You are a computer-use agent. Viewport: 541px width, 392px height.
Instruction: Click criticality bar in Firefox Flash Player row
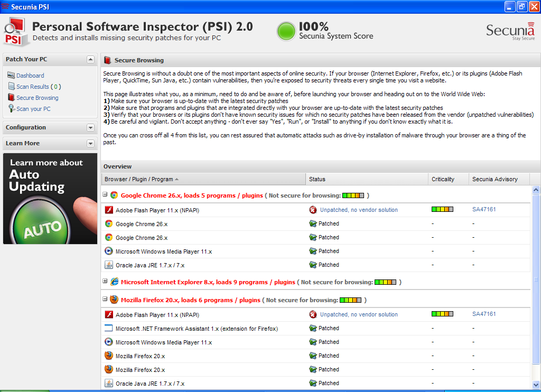coord(442,314)
